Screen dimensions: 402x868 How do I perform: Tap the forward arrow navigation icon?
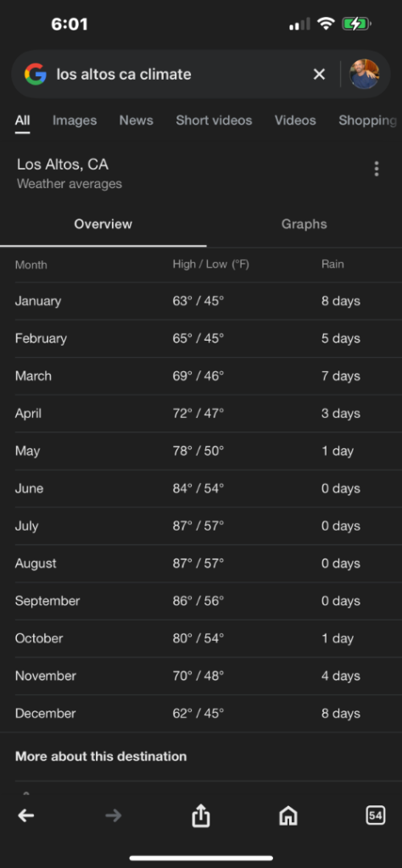[114, 815]
